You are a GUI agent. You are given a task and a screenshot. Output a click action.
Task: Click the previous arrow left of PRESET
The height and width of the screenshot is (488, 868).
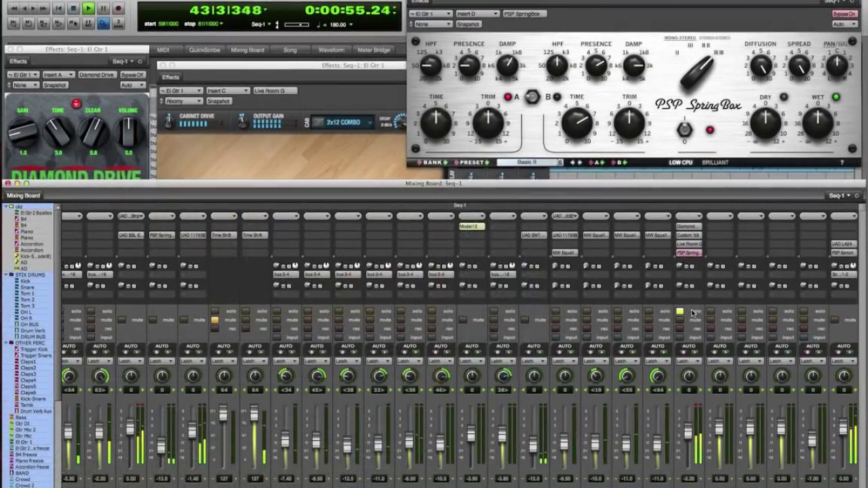pos(457,163)
